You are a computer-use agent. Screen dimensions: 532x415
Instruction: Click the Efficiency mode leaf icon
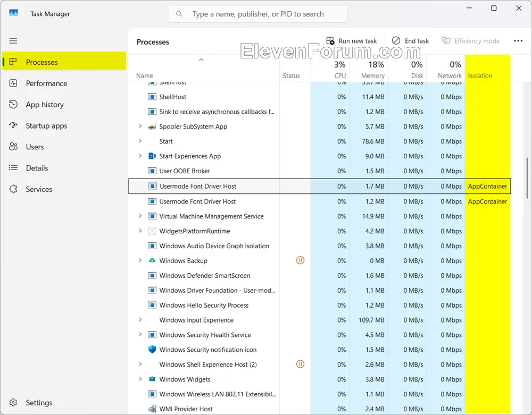(445, 41)
